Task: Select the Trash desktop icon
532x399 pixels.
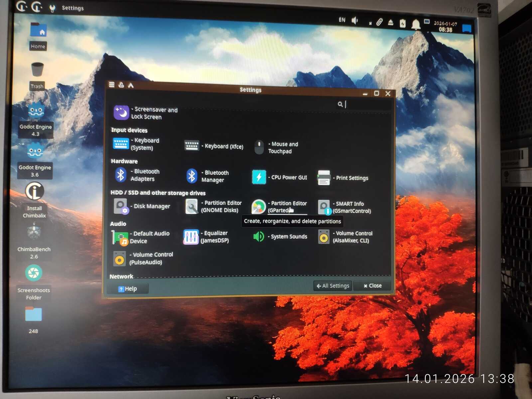Action: tap(37, 76)
